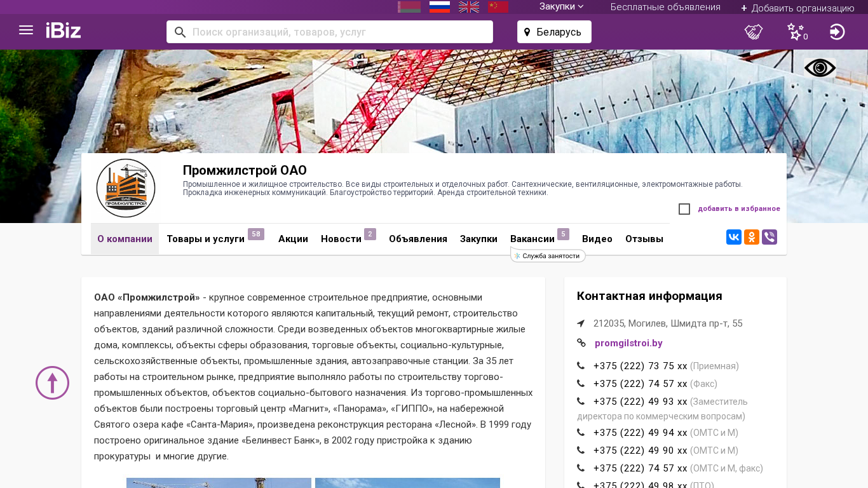Click the address location arrow icon
The width and height of the screenshot is (868, 488).
pyautogui.click(x=581, y=323)
